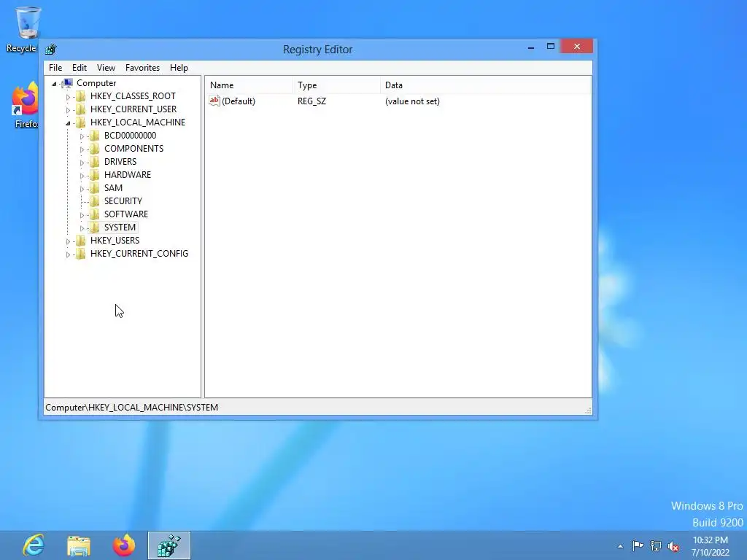Screen dimensions: 747x560
Task: Click the COMPONENTS folder icon
Action: [95, 149]
